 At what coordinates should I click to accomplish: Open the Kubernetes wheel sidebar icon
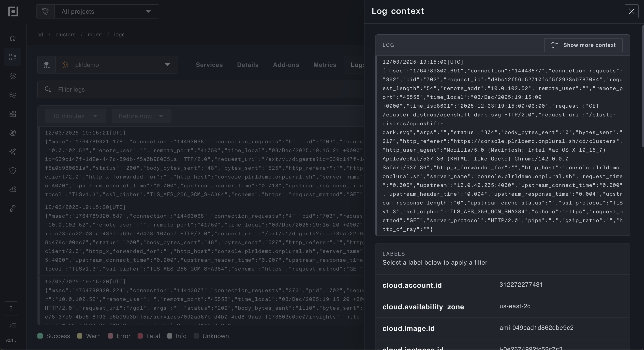[13, 133]
